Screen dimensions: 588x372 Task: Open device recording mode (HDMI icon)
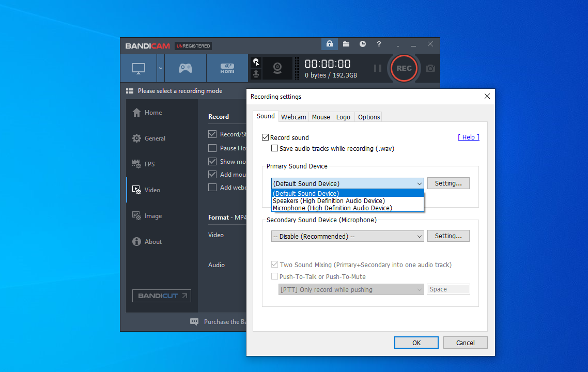click(227, 68)
